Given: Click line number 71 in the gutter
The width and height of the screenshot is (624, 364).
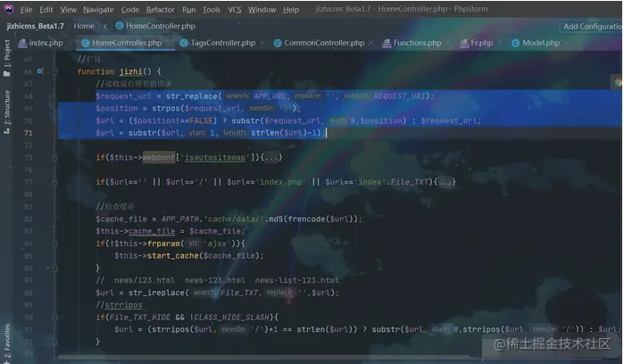Looking at the screenshot, I should coord(29,133).
